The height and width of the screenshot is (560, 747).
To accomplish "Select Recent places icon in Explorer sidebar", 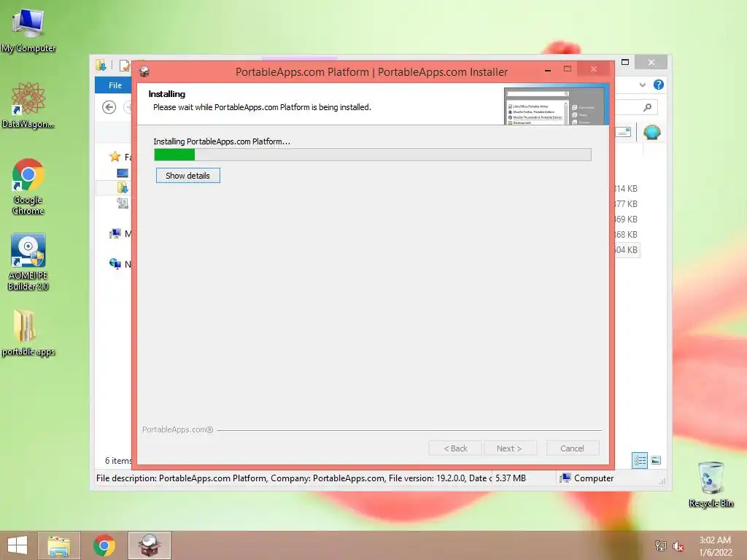I will pos(123,203).
